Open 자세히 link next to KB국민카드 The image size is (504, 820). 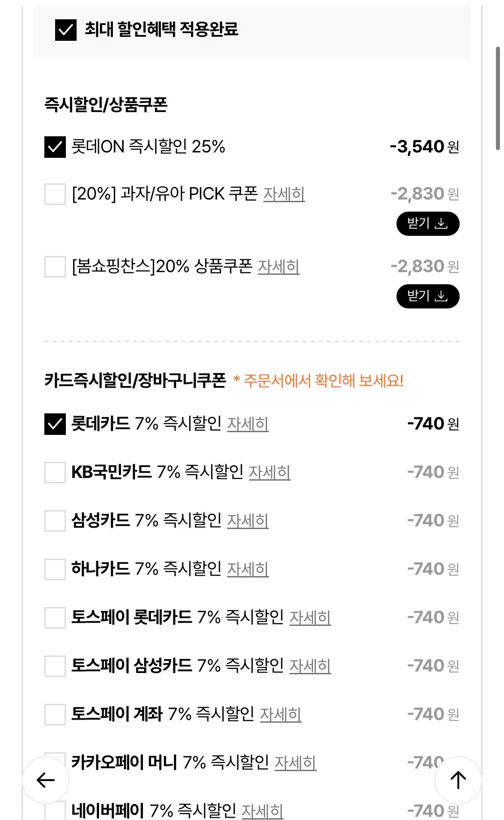[x=269, y=473]
